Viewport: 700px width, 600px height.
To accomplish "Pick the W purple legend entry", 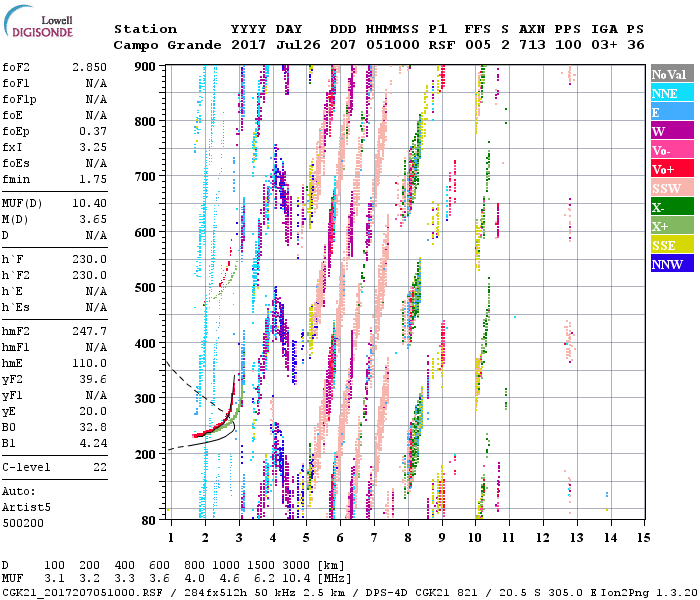I will pyautogui.click(x=672, y=131).
